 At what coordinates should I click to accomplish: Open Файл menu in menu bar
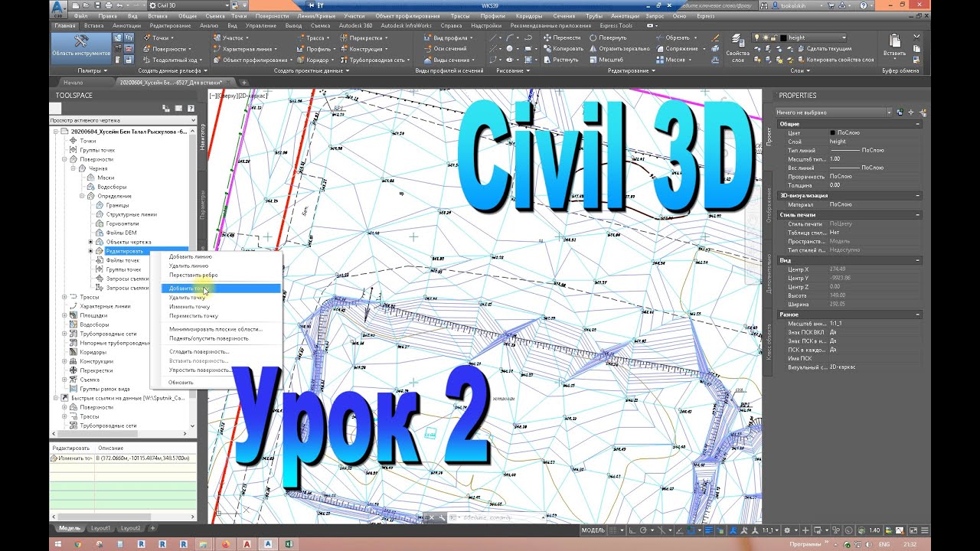(82, 15)
